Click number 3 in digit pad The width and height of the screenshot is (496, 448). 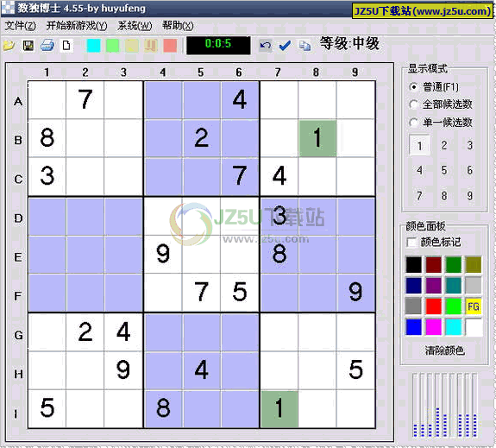pos(470,145)
